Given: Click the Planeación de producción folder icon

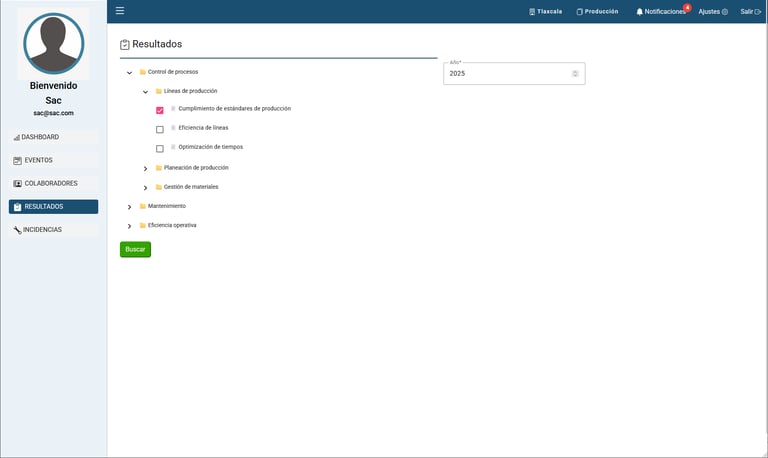Looking at the screenshot, I should coord(159,168).
